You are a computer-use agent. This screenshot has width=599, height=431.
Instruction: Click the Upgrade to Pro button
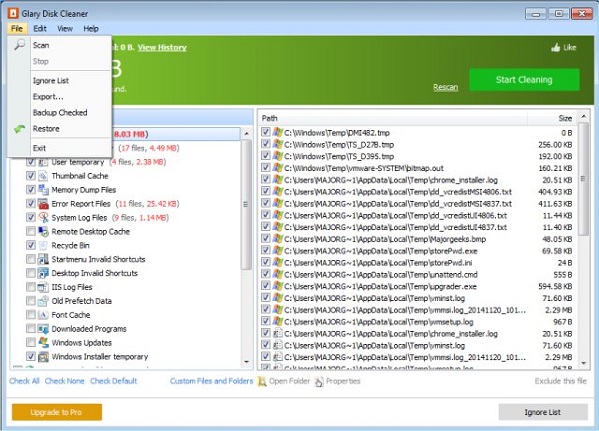[x=57, y=412]
